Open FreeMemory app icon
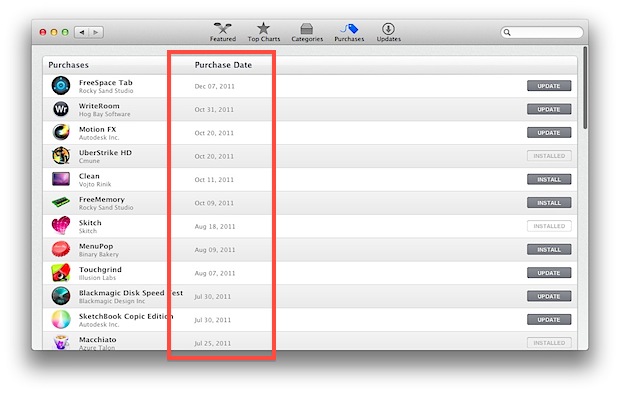620x394 pixels. 61,202
